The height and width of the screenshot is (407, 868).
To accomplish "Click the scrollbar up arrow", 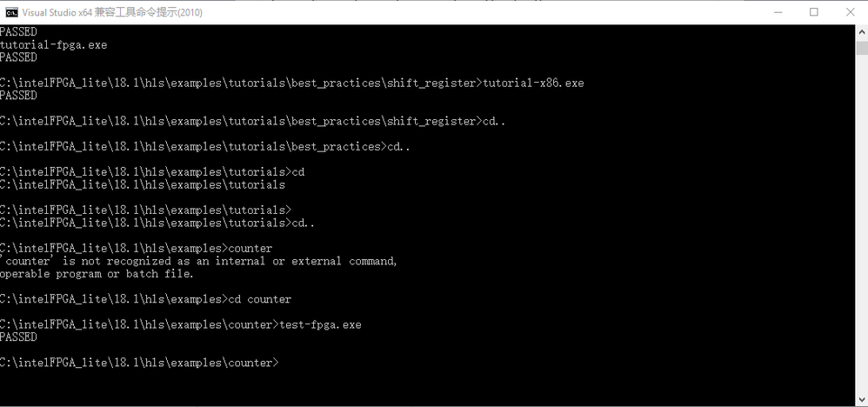I will coord(860,31).
